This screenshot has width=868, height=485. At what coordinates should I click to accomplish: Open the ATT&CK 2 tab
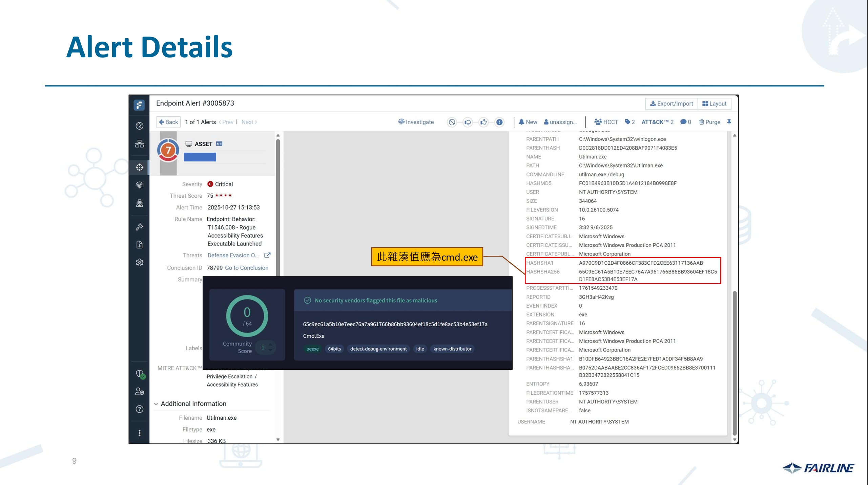[x=657, y=122]
